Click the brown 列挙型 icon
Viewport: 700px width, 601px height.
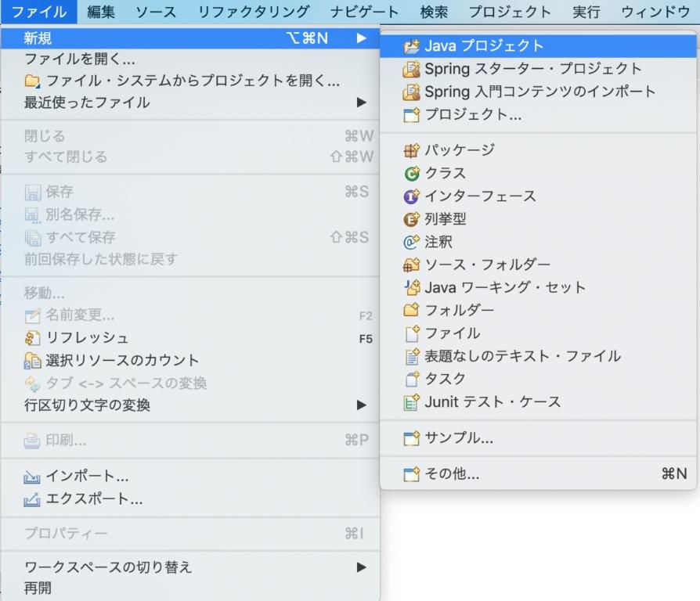click(411, 219)
